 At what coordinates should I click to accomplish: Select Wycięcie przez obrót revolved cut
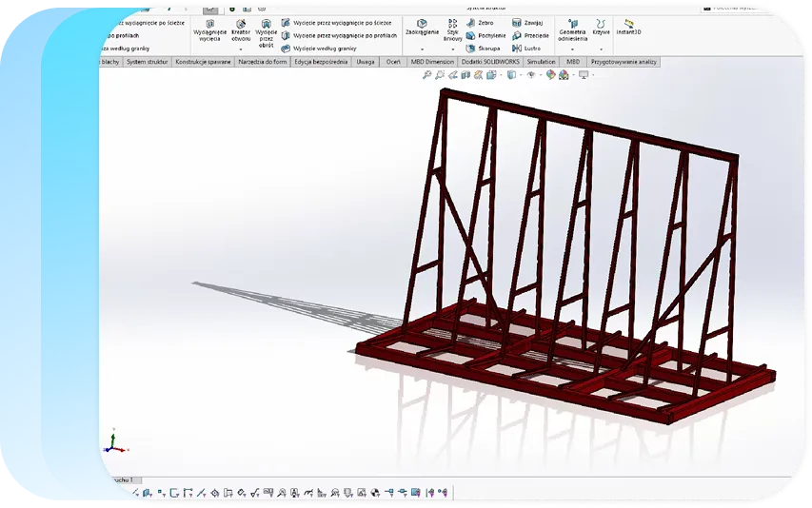tap(267, 33)
